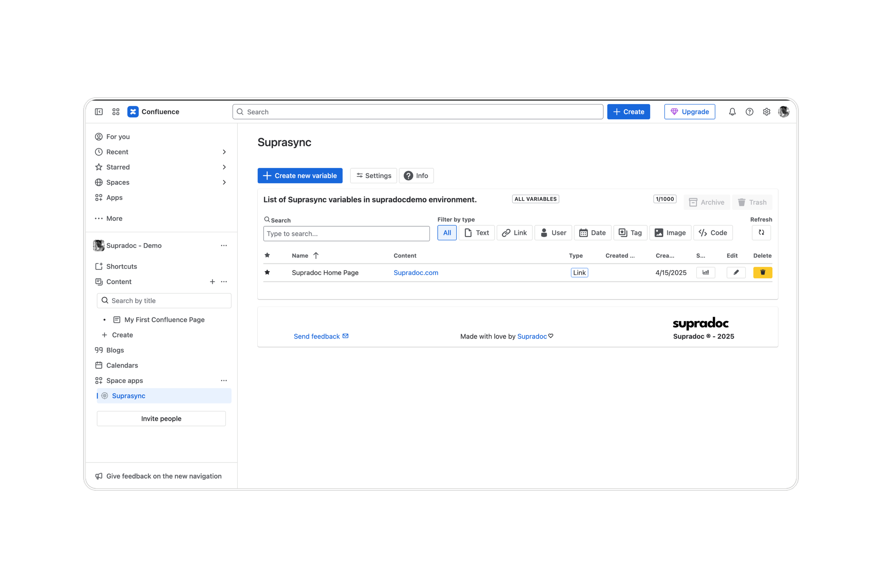Click the Send feedback link

321,337
